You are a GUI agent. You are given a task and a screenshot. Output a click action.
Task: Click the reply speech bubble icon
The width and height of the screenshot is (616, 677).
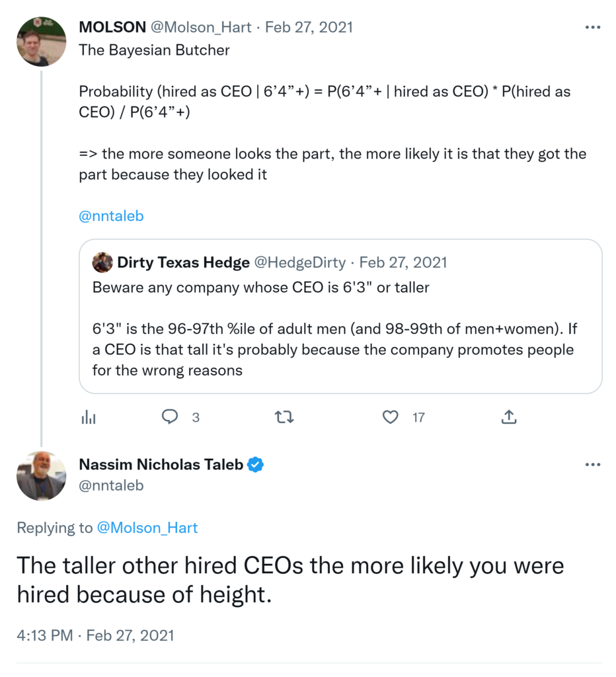[x=170, y=417]
